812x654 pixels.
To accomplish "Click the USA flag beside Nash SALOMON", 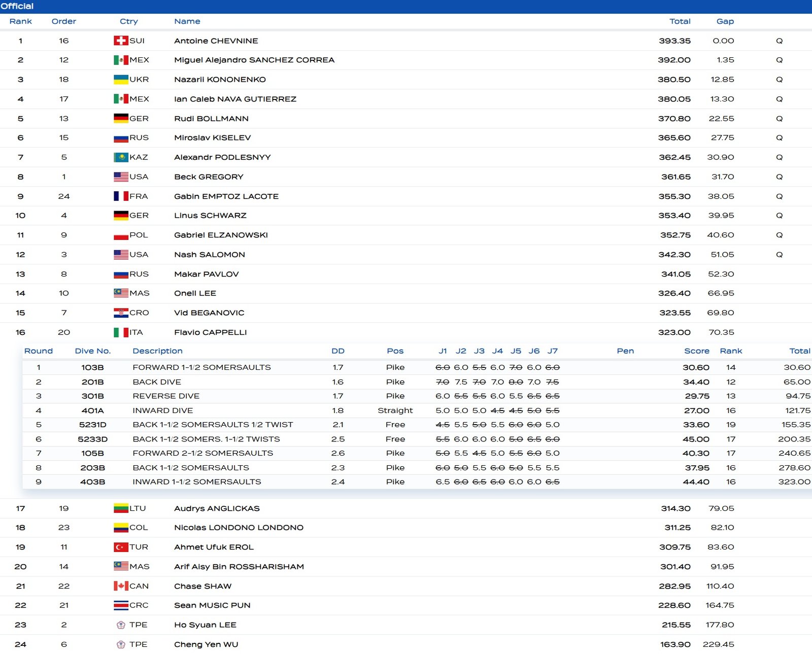I will tap(121, 254).
